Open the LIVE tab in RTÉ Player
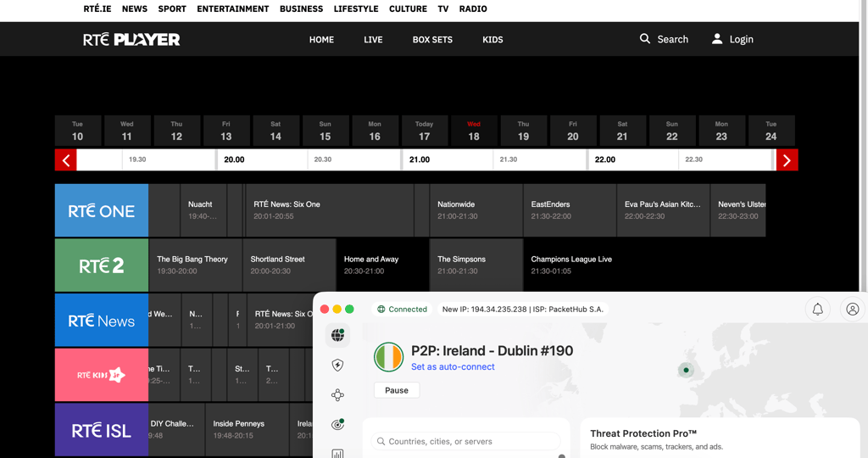Image resolution: width=868 pixels, height=458 pixels. click(373, 40)
